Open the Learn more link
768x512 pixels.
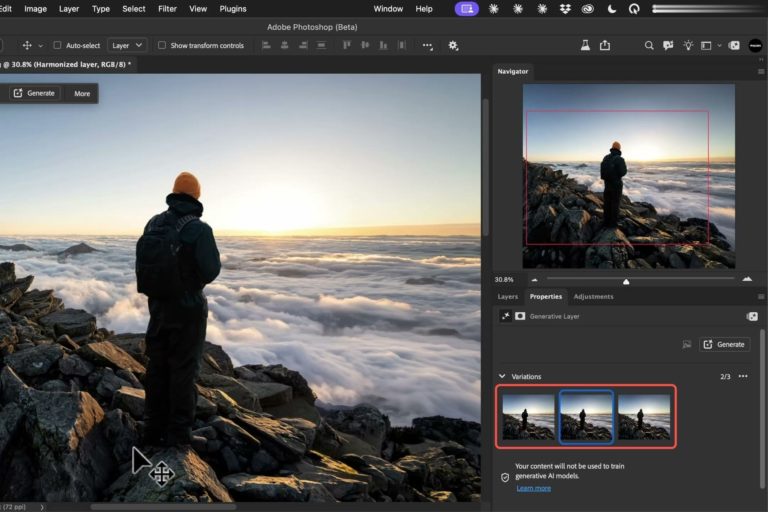[533, 488]
